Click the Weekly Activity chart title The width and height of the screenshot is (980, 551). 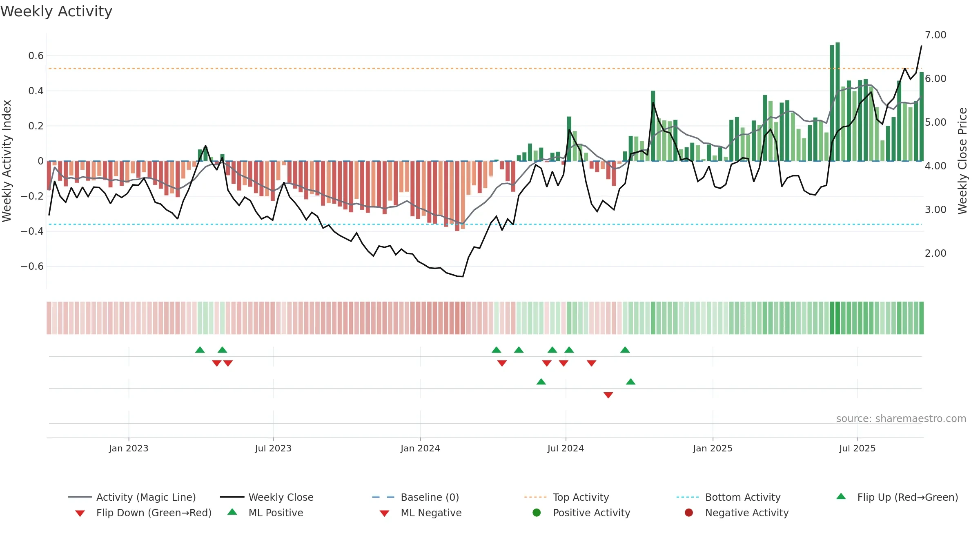(x=56, y=11)
